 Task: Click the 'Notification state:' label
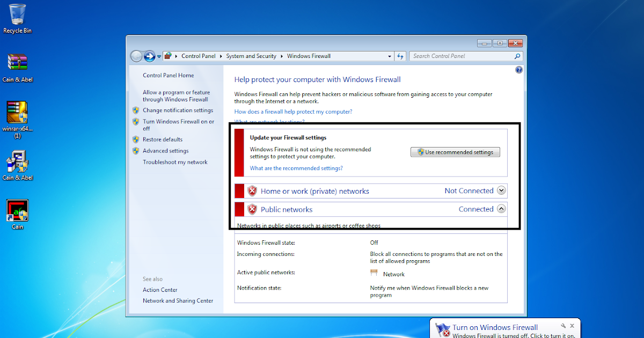pyautogui.click(x=259, y=288)
